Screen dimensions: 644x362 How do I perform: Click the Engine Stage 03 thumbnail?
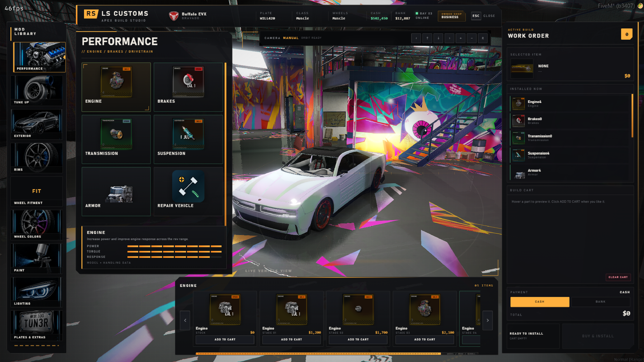pyautogui.click(x=424, y=309)
